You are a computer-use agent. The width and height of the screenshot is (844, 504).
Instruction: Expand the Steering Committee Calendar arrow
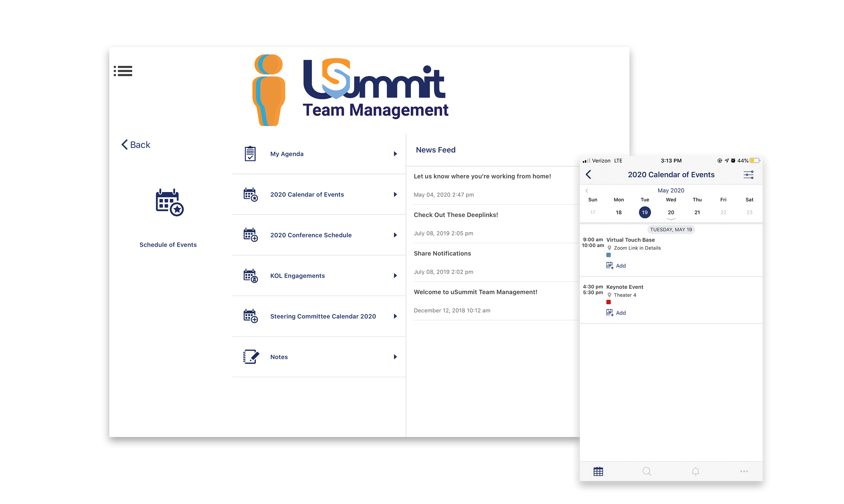pyautogui.click(x=395, y=316)
